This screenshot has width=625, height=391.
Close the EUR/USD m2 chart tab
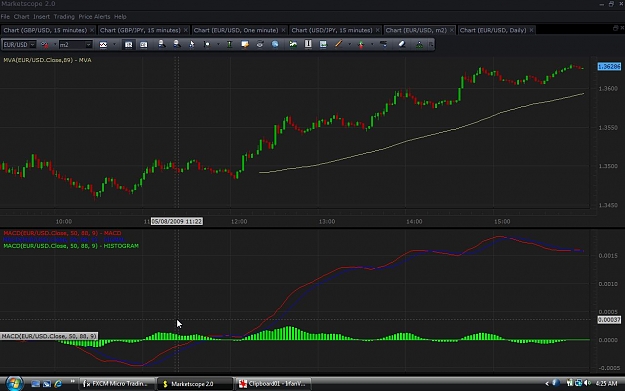(x=452, y=30)
